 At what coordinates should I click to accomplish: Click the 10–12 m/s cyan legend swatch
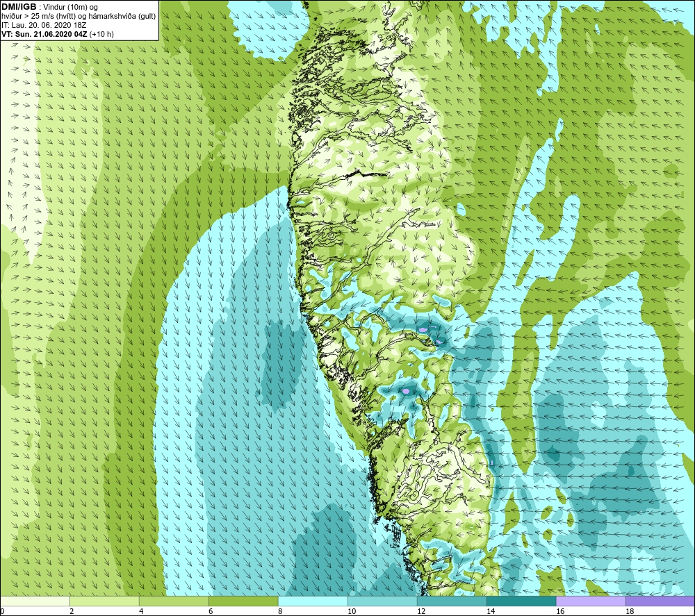point(382,601)
